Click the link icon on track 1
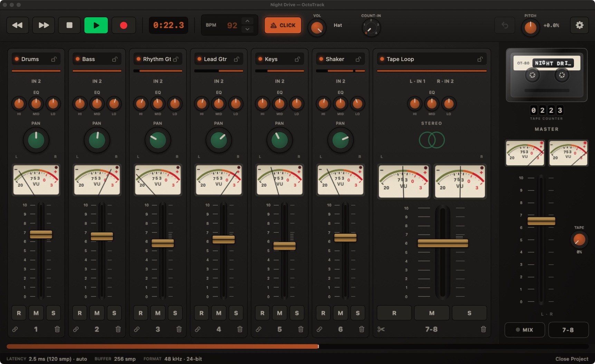This screenshot has width=595, height=364. tap(15, 329)
